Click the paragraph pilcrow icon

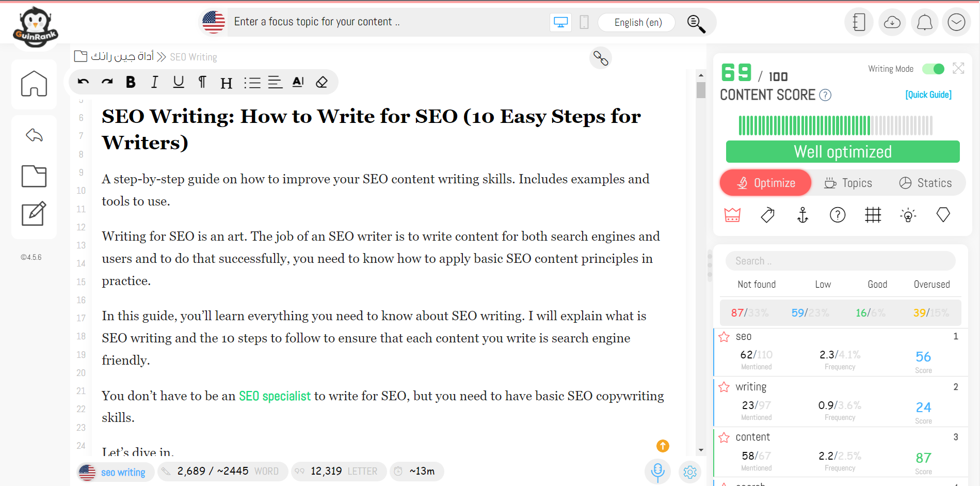click(202, 82)
